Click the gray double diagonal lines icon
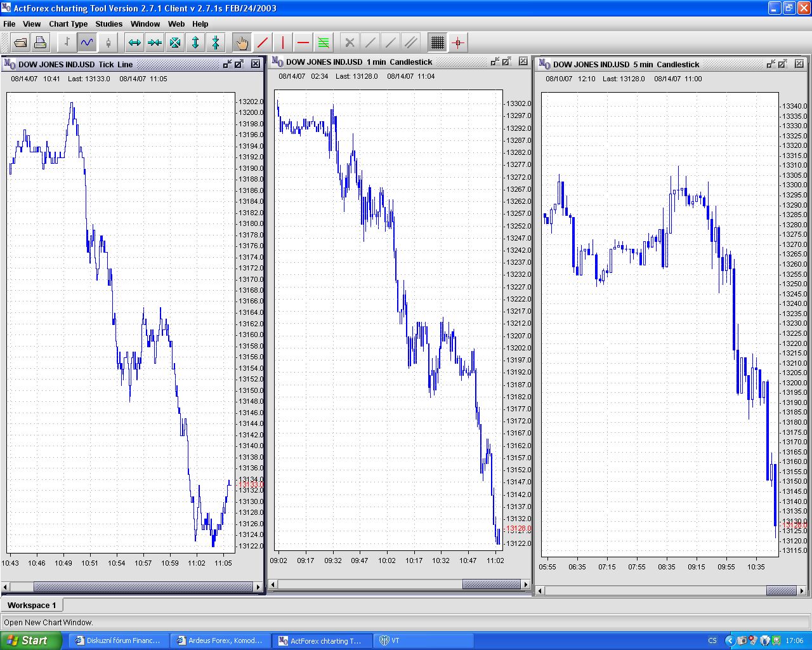The image size is (812, 650). coord(411,43)
